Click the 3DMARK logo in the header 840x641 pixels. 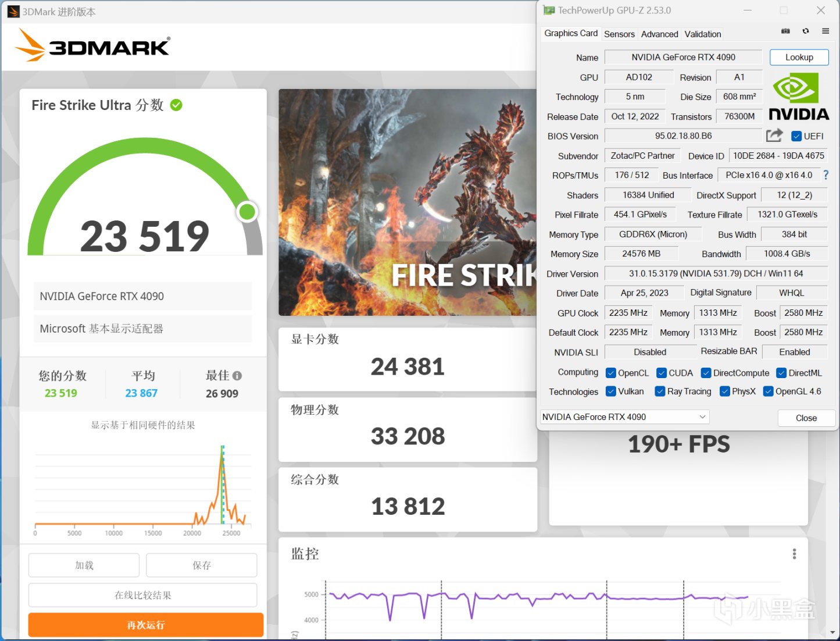92,45
